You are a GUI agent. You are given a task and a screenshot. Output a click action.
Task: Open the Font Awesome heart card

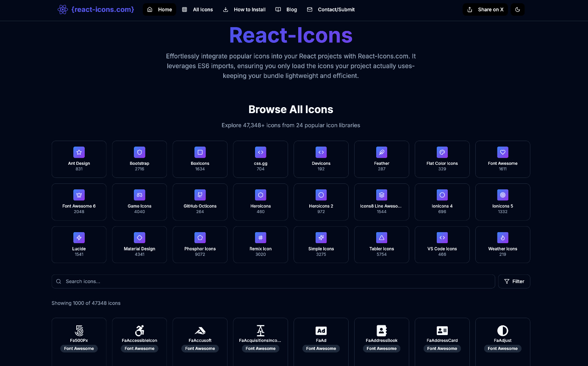503,159
